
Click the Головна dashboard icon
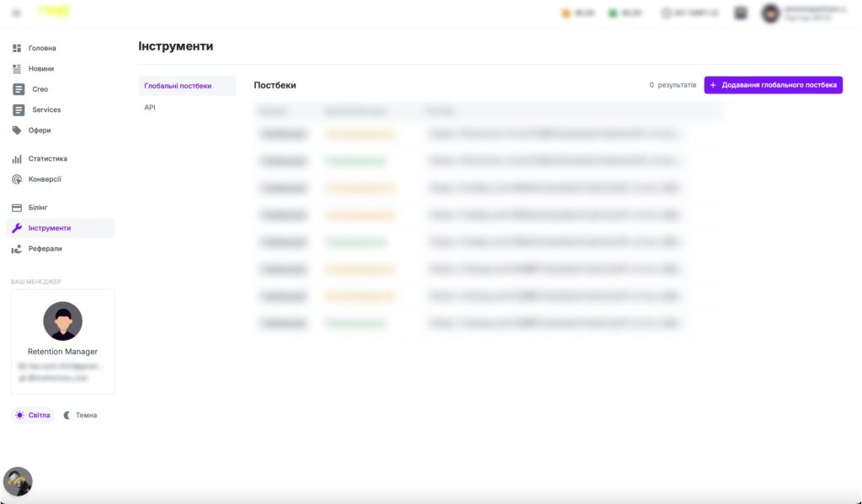17,48
